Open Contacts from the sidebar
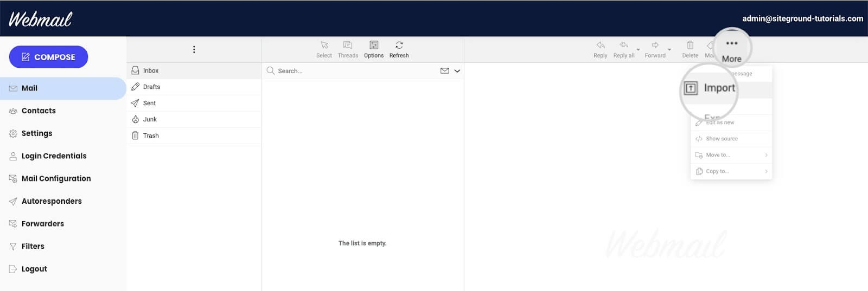868x291 pixels. point(39,111)
